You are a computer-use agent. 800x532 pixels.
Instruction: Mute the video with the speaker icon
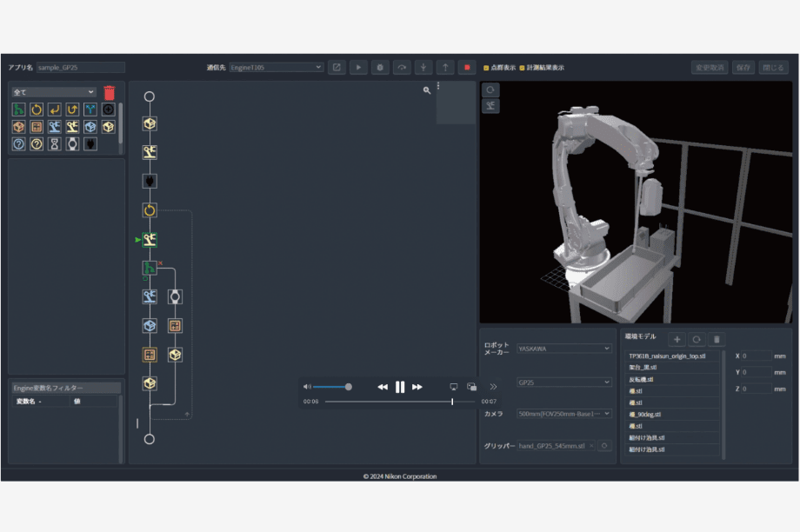pyautogui.click(x=307, y=387)
